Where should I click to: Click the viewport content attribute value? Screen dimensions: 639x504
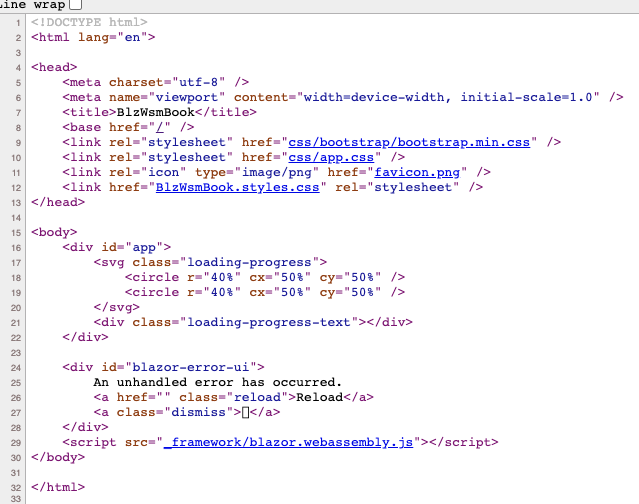point(448,97)
